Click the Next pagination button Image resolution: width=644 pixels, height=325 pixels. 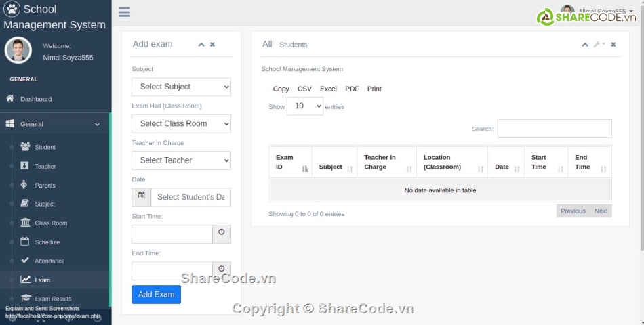[x=601, y=211]
